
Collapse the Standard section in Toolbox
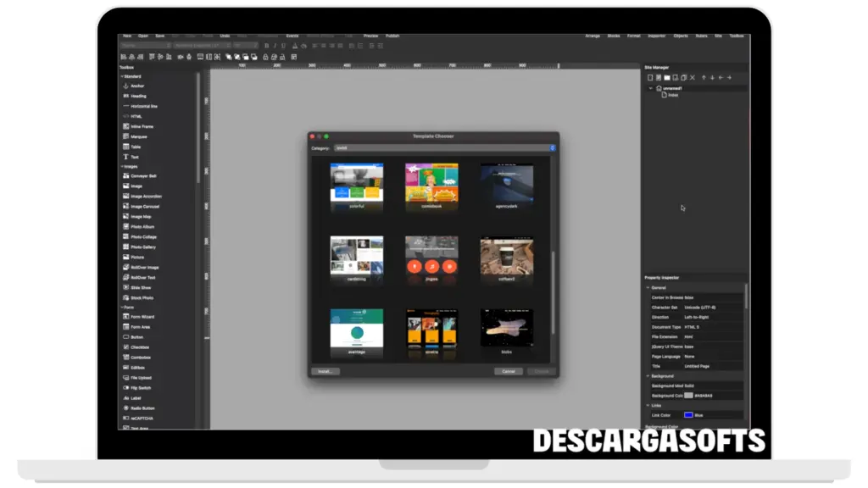121,76
